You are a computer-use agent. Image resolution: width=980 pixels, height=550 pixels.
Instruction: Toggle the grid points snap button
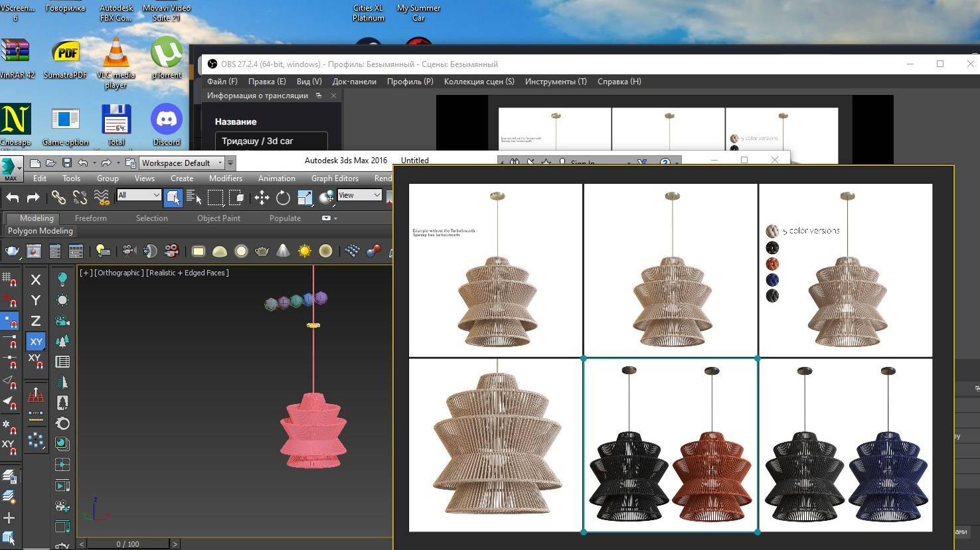pyautogui.click(x=9, y=280)
